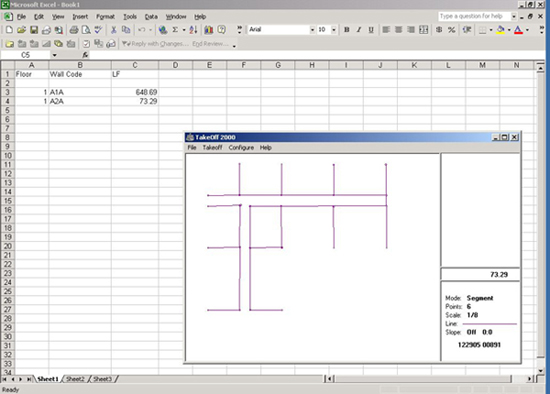Open Excel's Format menu
The height and width of the screenshot is (394, 550).
tap(105, 16)
